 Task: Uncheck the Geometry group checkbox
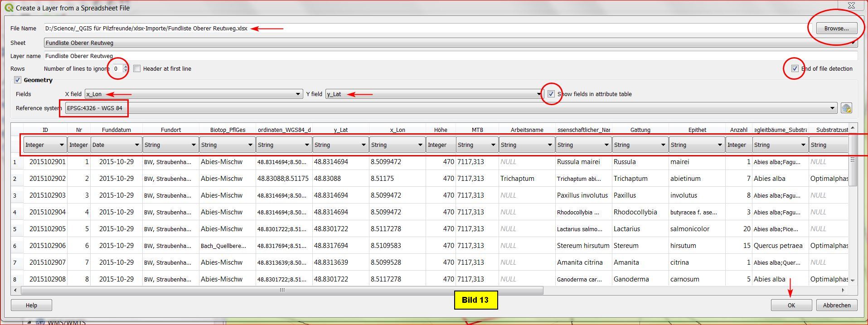18,80
